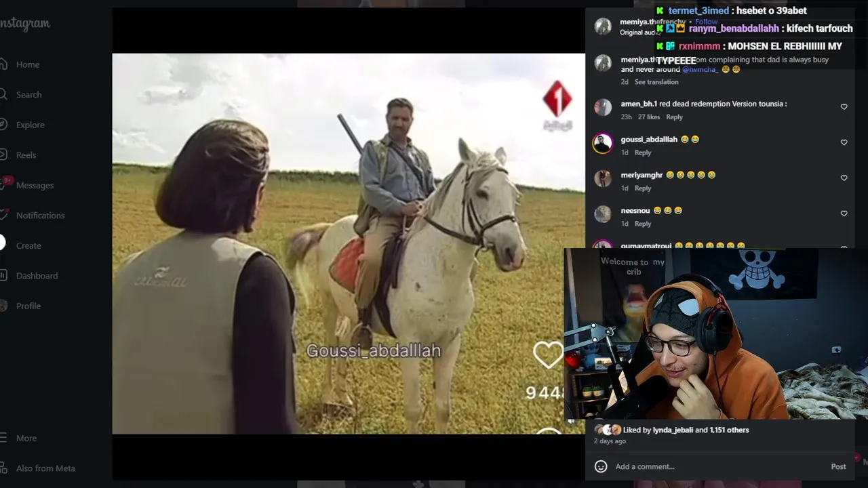
Task: Open emoji picker in comment box
Action: coord(600,466)
